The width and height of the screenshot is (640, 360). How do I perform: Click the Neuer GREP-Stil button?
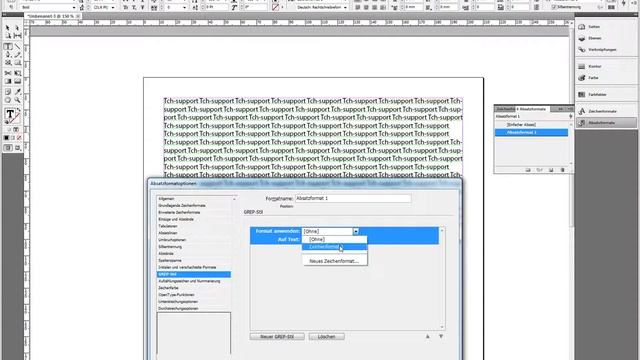[x=277, y=337]
